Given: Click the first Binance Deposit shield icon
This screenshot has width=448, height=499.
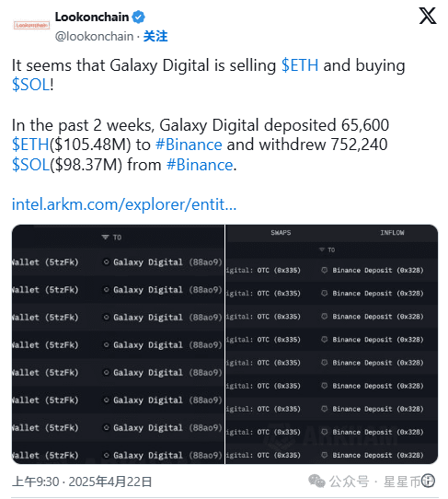Looking at the screenshot, I should (324, 270).
